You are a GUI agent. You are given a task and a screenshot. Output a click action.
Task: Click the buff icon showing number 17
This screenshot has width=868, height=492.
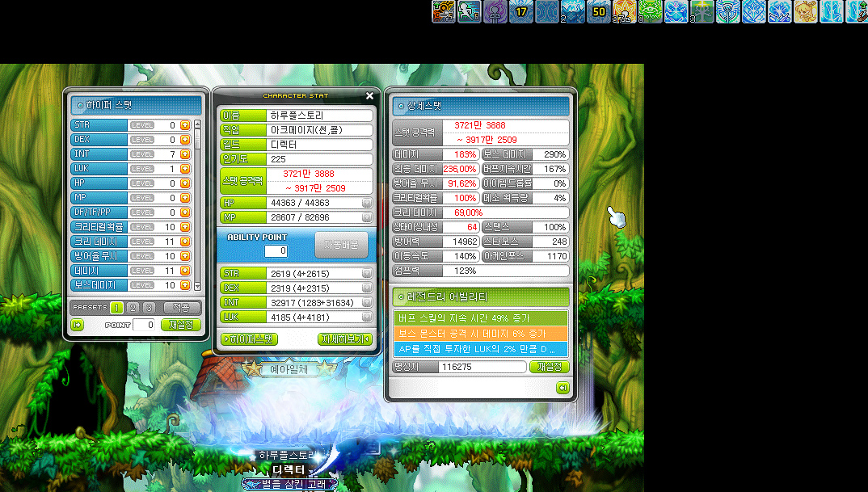(521, 11)
